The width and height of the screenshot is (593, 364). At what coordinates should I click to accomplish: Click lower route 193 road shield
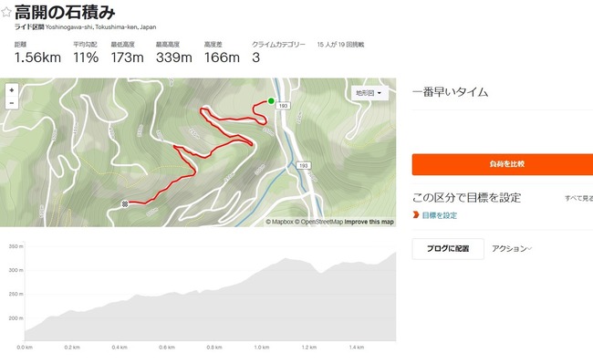click(303, 165)
